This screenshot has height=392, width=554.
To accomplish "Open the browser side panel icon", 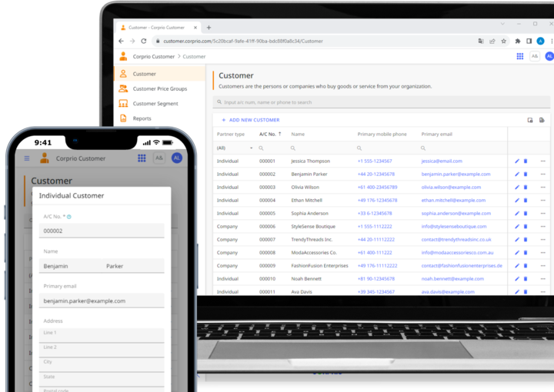I will (529, 42).
